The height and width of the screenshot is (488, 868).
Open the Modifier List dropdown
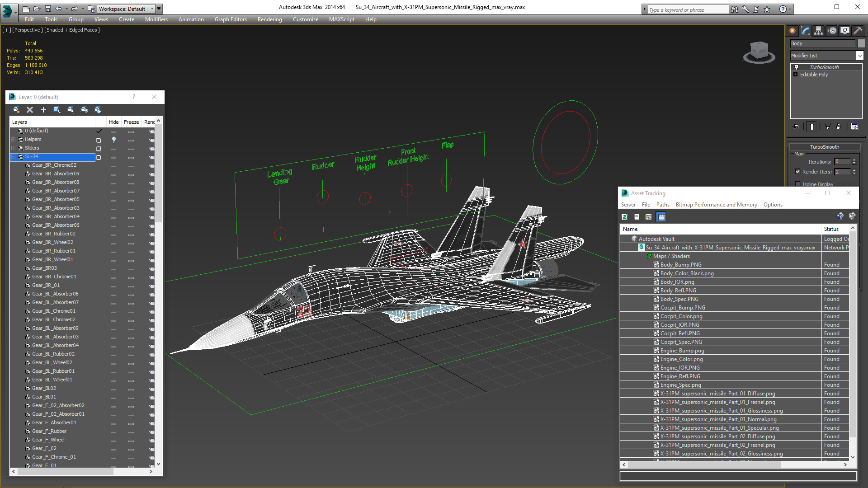pos(859,56)
